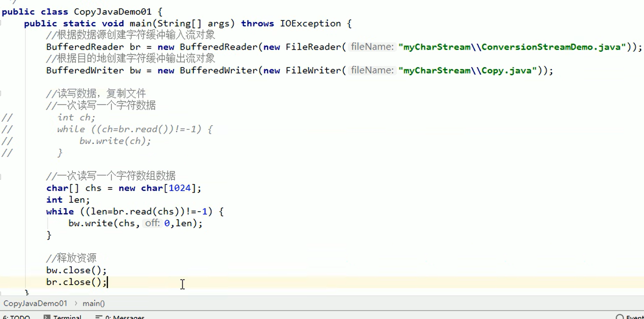Click the BufferedWriter bw declaration type
This screenshot has width=644, height=319.
point(85,71)
